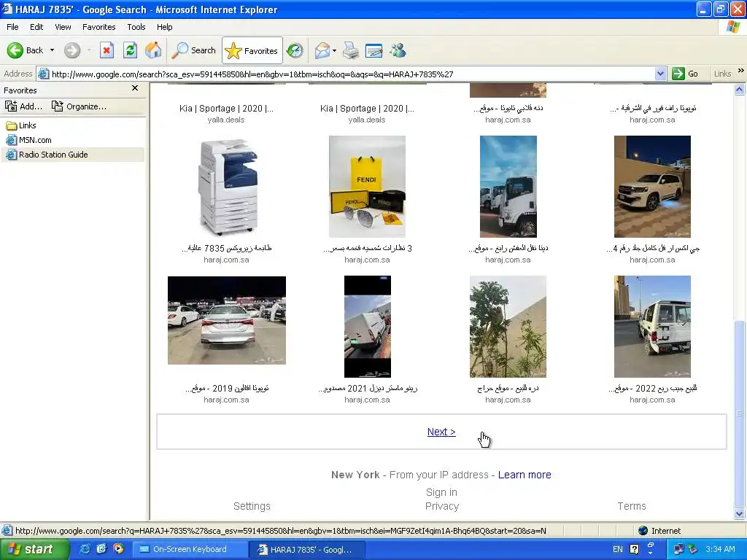
Task: Open the Back history dropdown arrow
Action: [52, 50]
